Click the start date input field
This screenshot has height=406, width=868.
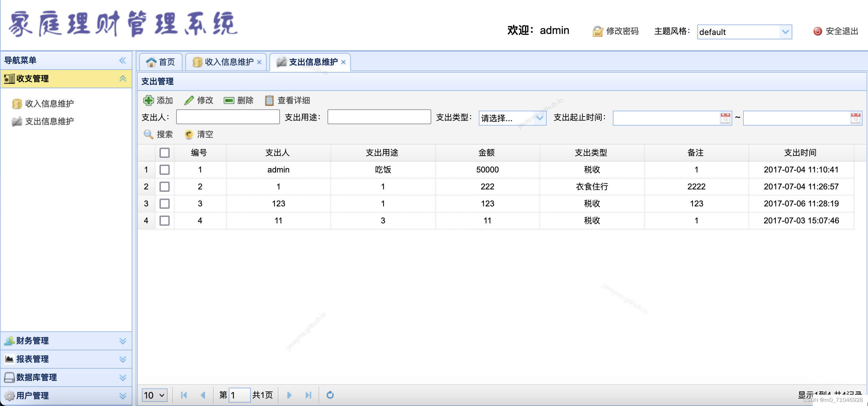pos(666,118)
